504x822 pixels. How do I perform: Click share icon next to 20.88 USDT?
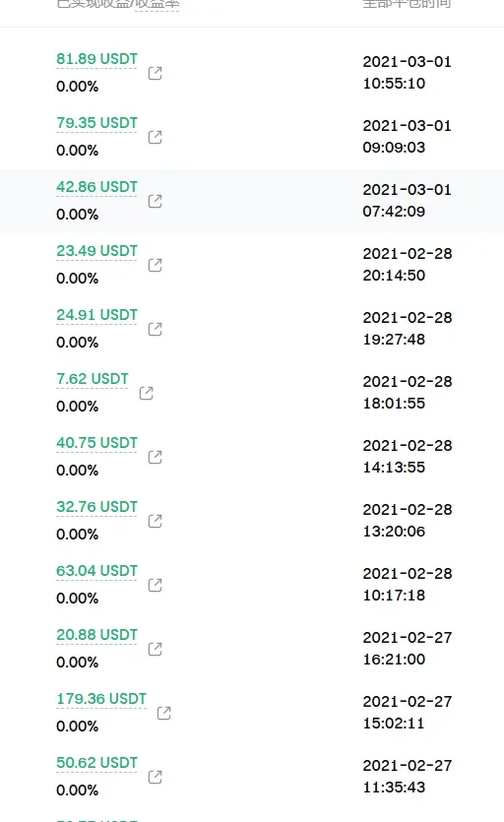click(156, 649)
